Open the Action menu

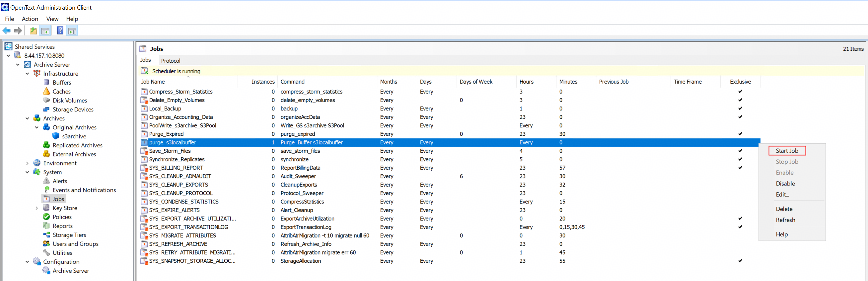click(30, 19)
